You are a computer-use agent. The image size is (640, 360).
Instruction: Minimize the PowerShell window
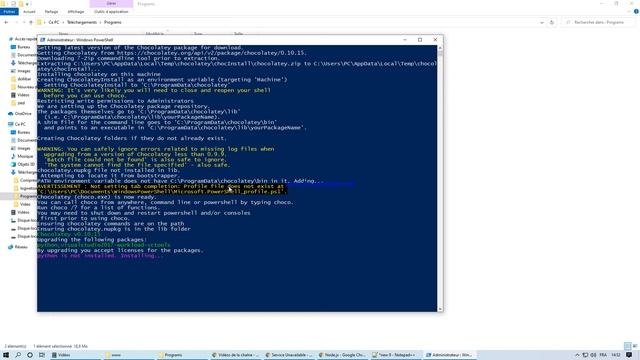click(x=405, y=40)
